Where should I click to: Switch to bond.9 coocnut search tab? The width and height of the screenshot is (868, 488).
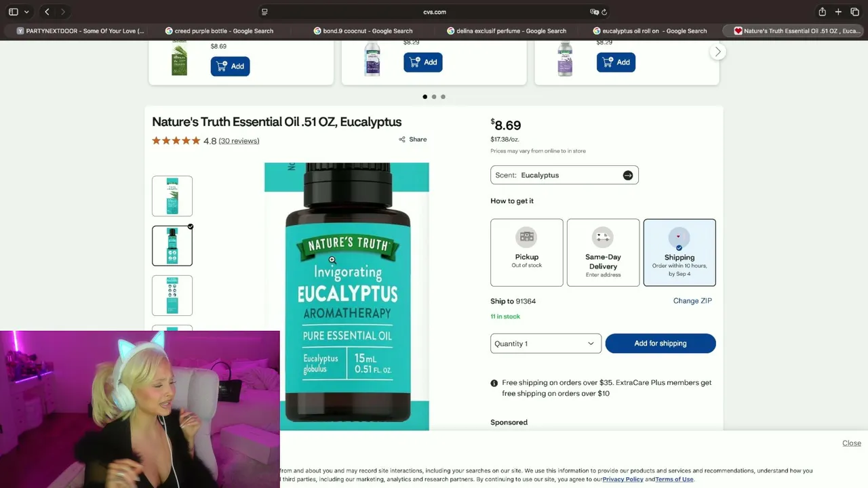coord(363,30)
